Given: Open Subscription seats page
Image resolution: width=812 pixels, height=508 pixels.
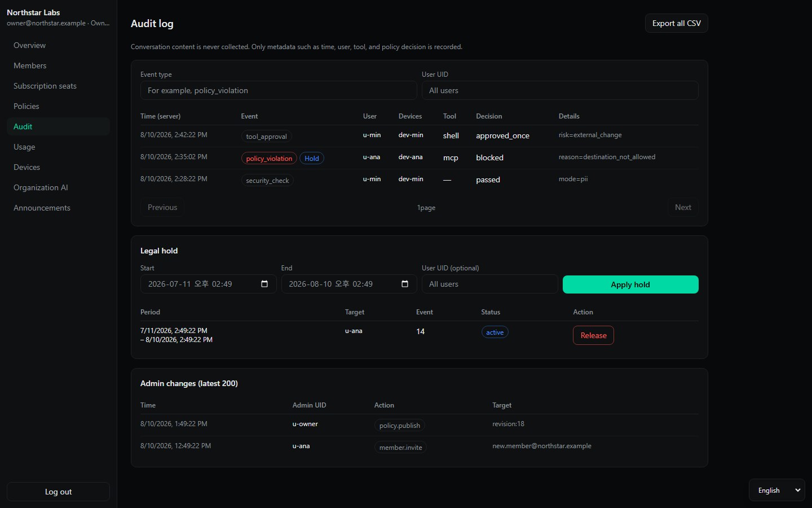Looking at the screenshot, I should point(58,86).
